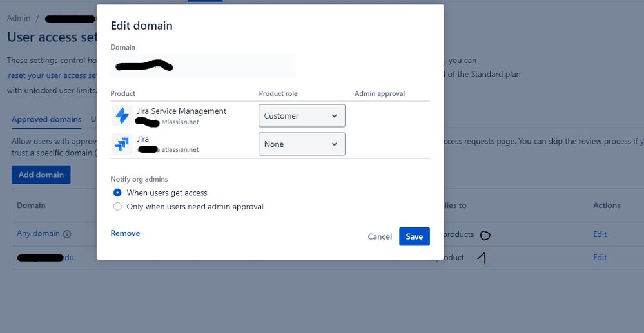Cancel the Edit domain dialog
This screenshot has width=644, height=333.
(x=380, y=236)
